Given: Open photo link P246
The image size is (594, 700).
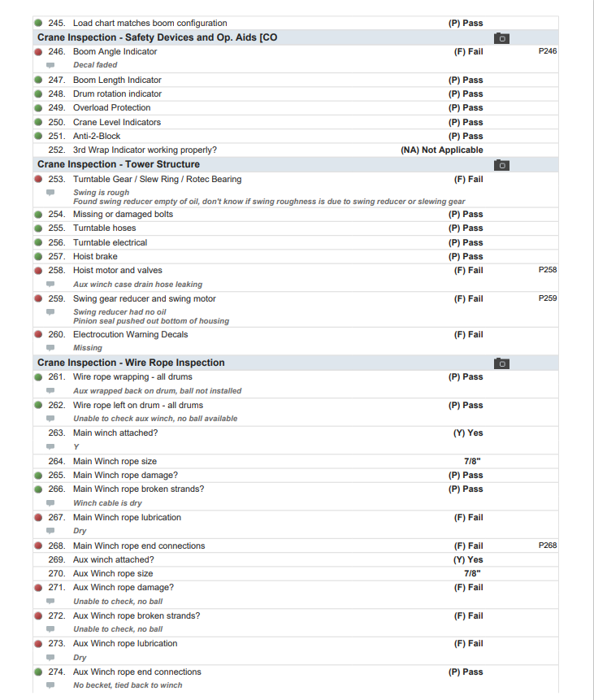Looking at the screenshot, I should (548, 51).
